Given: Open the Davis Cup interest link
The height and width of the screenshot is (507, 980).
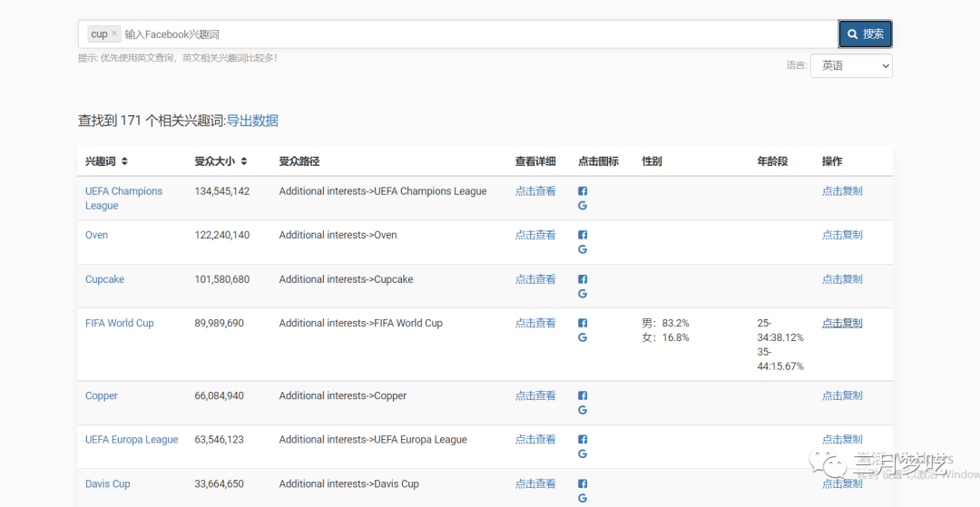Looking at the screenshot, I should (108, 483).
